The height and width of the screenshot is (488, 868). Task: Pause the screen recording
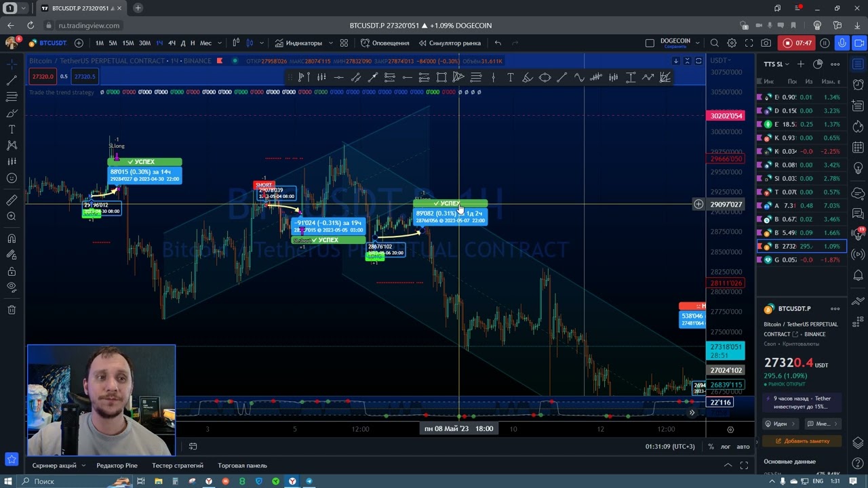click(825, 43)
